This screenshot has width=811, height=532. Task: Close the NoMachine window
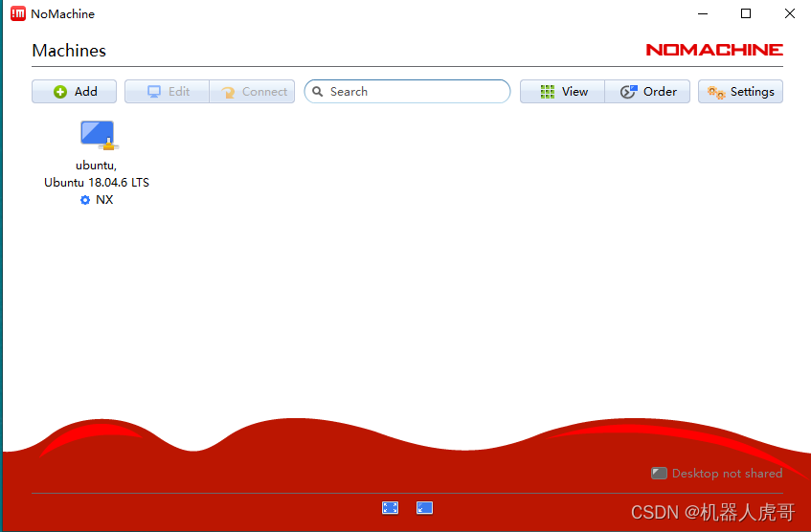pyautogui.click(x=790, y=13)
